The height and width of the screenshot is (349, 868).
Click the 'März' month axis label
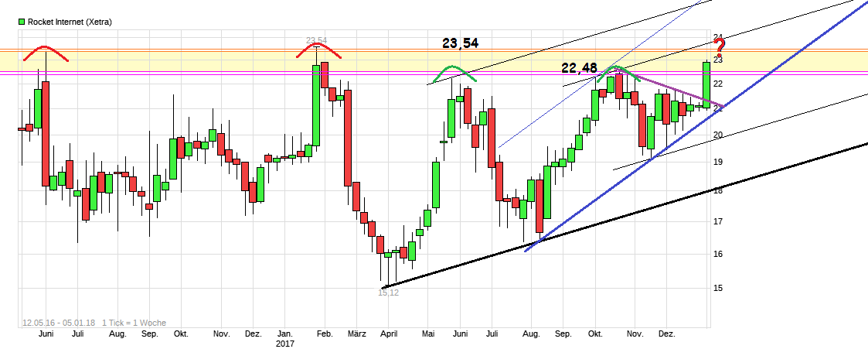(357, 334)
